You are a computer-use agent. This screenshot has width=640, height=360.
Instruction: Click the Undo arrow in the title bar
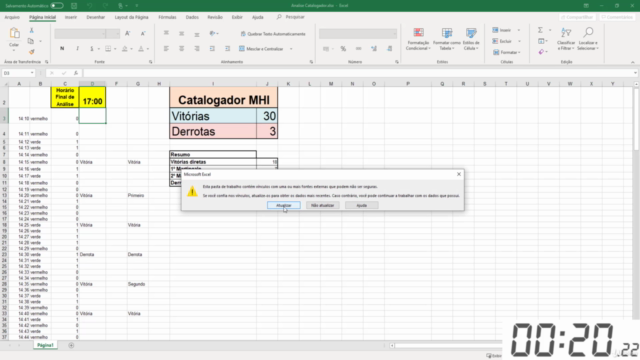[x=90, y=6]
